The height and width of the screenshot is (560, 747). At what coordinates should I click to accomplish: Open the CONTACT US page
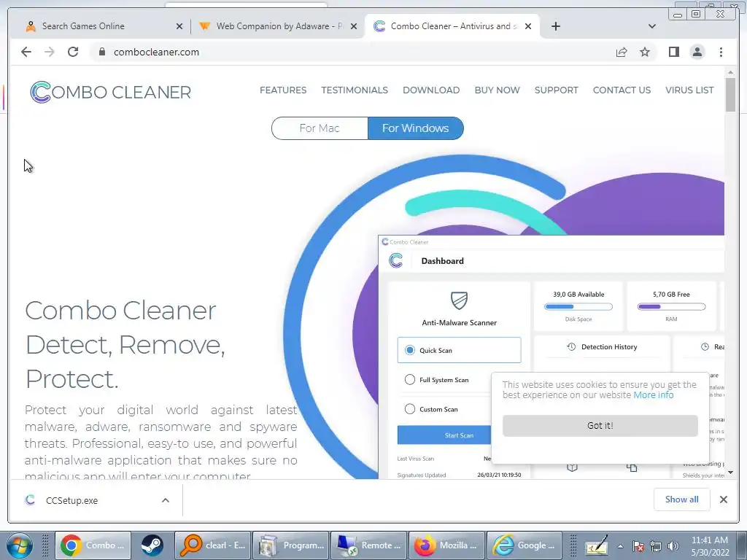tap(622, 90)
